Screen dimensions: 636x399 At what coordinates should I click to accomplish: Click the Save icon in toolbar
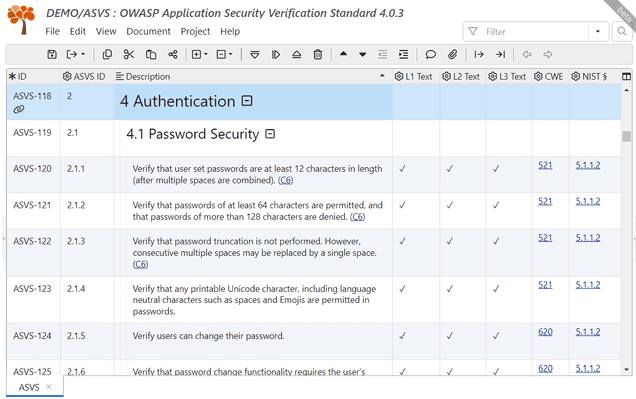(x=52, y=54)
